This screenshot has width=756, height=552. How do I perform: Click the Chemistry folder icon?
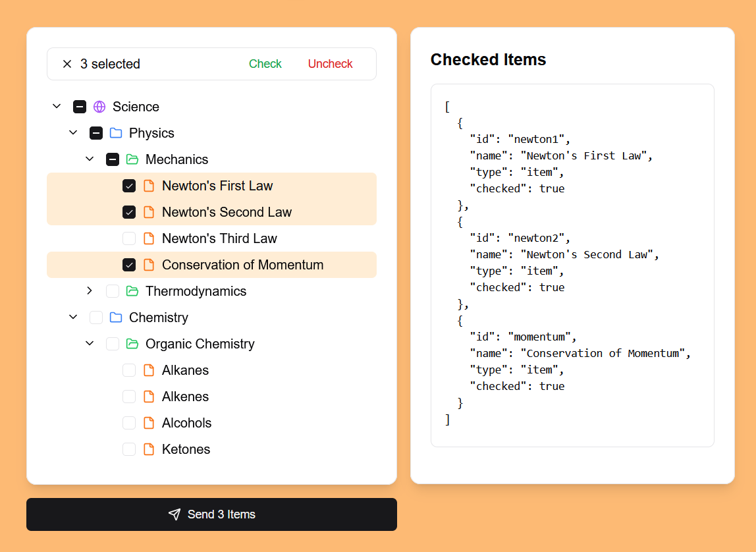(x=116, y=317)
